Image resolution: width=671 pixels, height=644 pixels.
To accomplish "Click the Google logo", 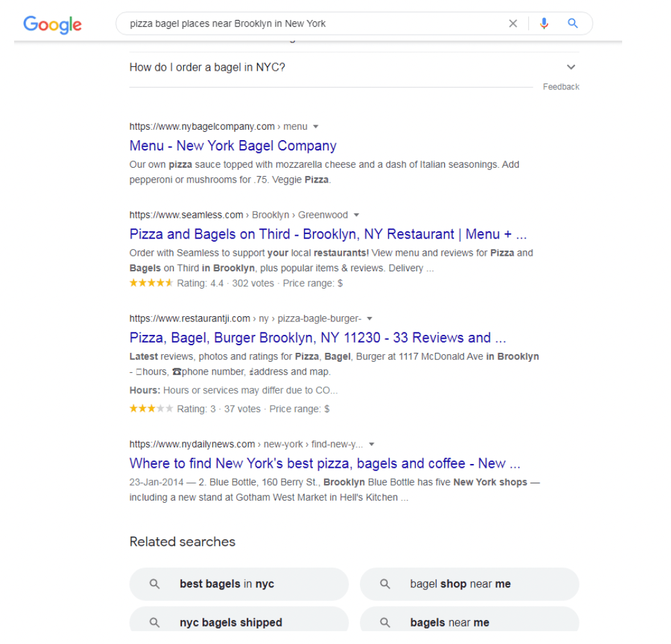I will click(52, 24).
